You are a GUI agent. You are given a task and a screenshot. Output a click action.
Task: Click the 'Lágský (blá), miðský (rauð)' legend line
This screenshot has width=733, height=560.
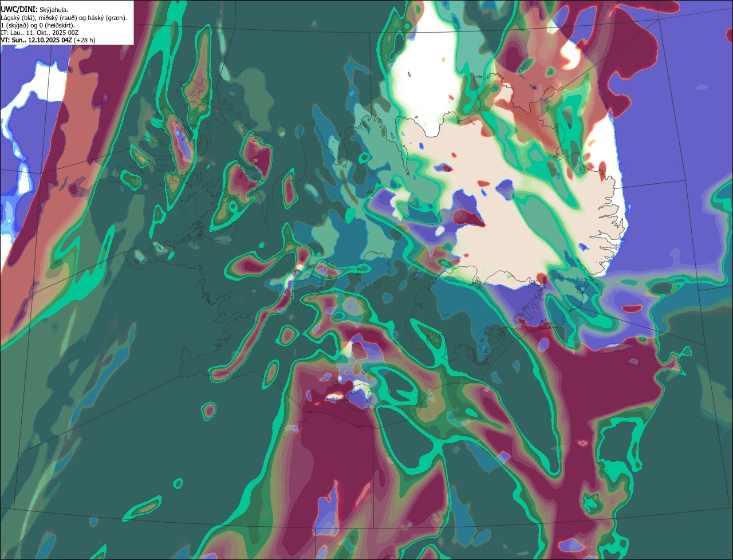64,18
